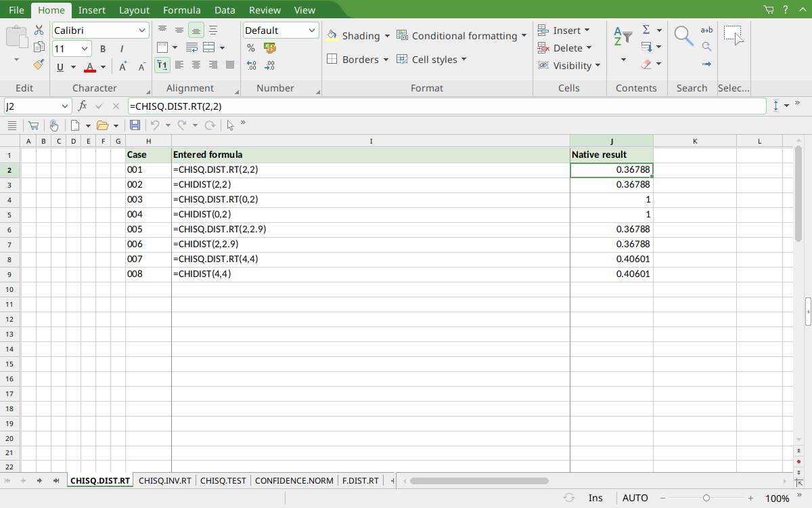Click the zoom slider handle
Screen dimensions: 812x508
(706, 498)
